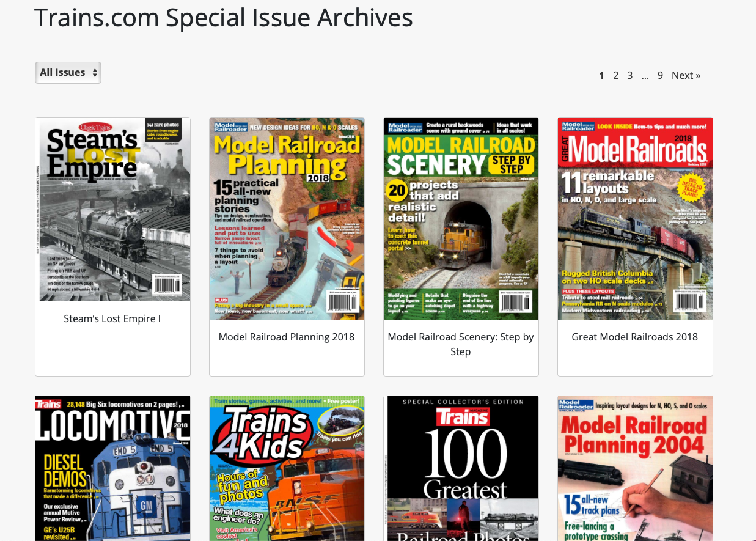Jump to the last page, page 9
This screenshot has width=756, height=541.
tap(660, 75)
